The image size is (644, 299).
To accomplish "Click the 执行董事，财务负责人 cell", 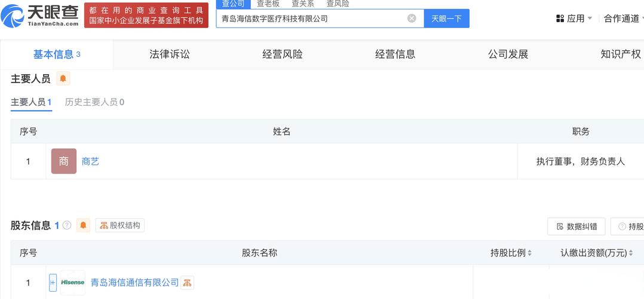I will tap(581, 161).
